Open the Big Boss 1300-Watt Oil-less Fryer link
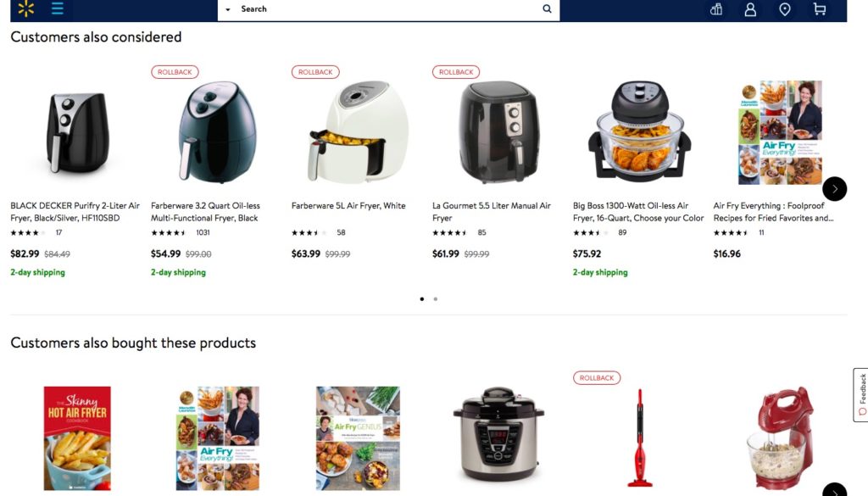 (x=638, y=211)
